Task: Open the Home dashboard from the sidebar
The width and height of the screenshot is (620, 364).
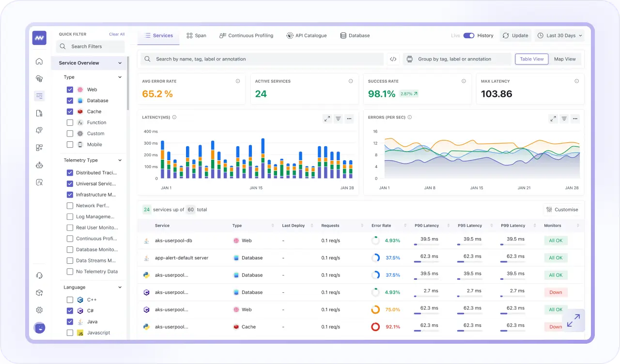Action: coord(39,61)
